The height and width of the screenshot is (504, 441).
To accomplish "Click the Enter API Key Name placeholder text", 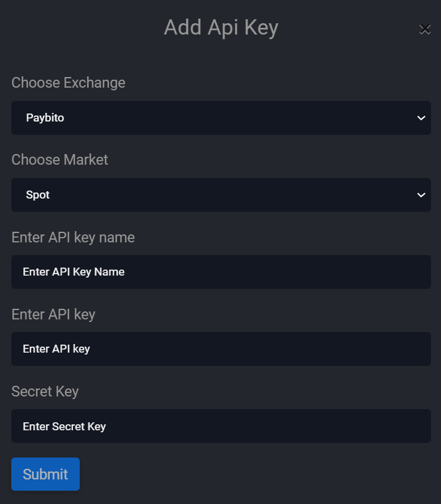I will [x=74, y=272].
